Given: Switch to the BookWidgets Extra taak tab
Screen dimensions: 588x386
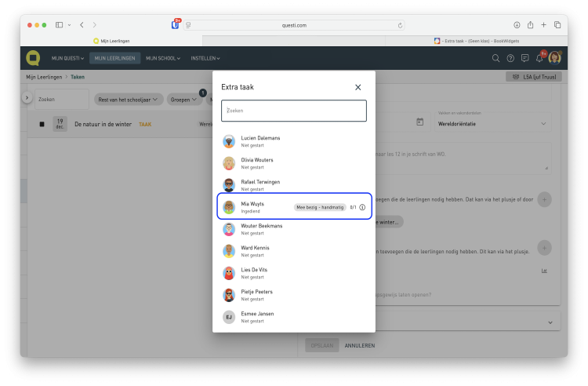Looking at the screenshot, I should [476, 41].
